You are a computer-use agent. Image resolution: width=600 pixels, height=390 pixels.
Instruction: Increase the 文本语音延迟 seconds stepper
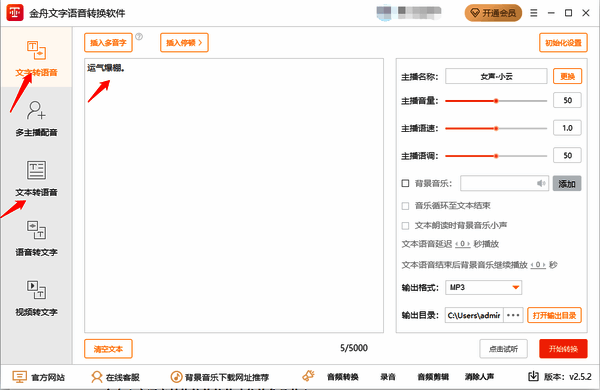(x=468, y=244)
